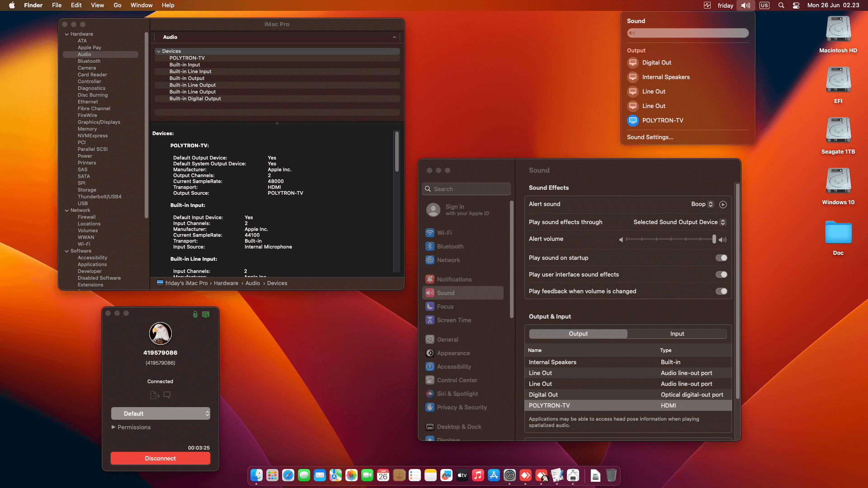The width and height of the screenshot is (868, 488).
Task: Select Focus in the settings sidebar
Action: pyautogui.click(x=445, y=306)
